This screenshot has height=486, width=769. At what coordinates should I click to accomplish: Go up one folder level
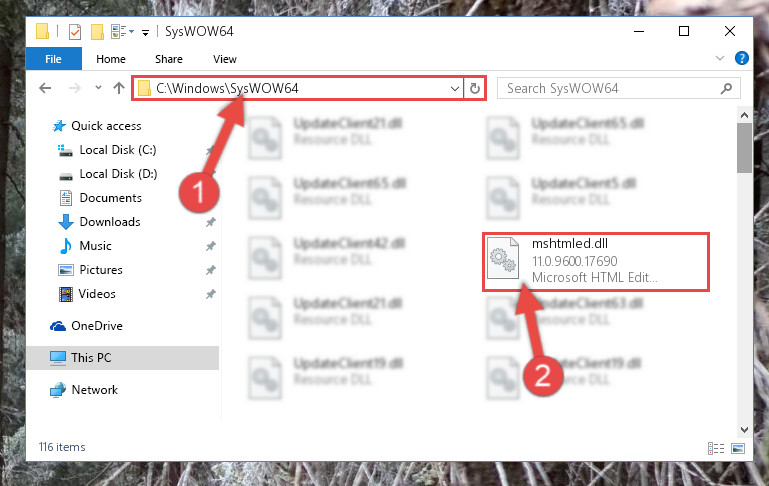click(x=119, y=88)
